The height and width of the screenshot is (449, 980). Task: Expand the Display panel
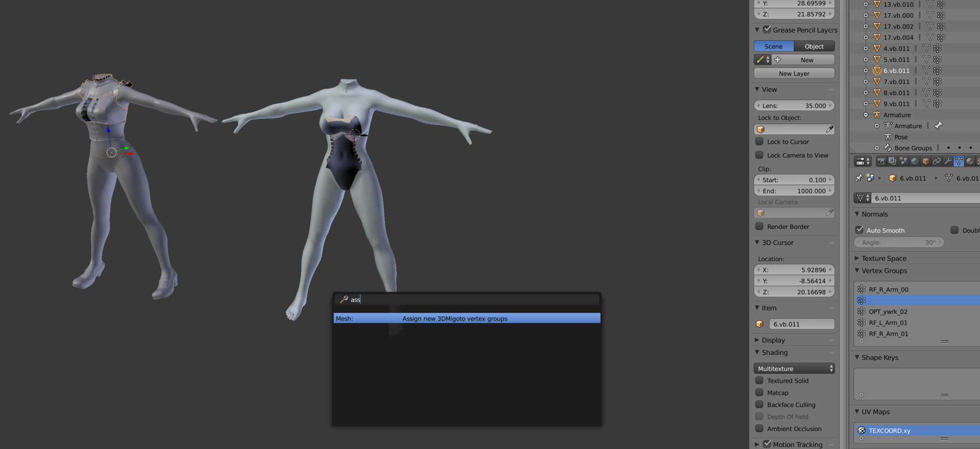757,340
